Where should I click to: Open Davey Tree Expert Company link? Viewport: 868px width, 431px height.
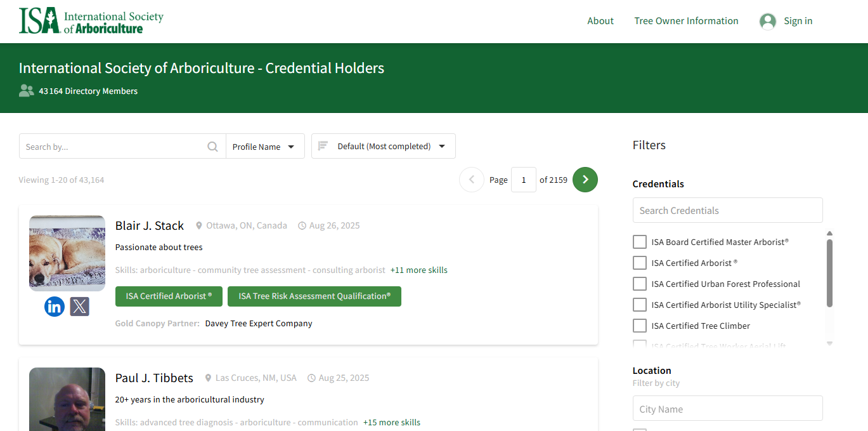tap(259, 323)
